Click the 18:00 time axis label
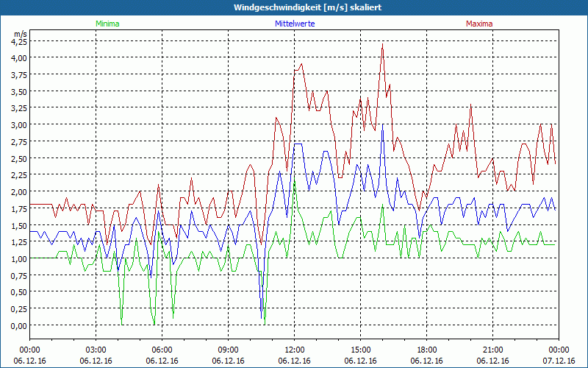The height and width of the screenshot is (368, 588). [427, 350]
